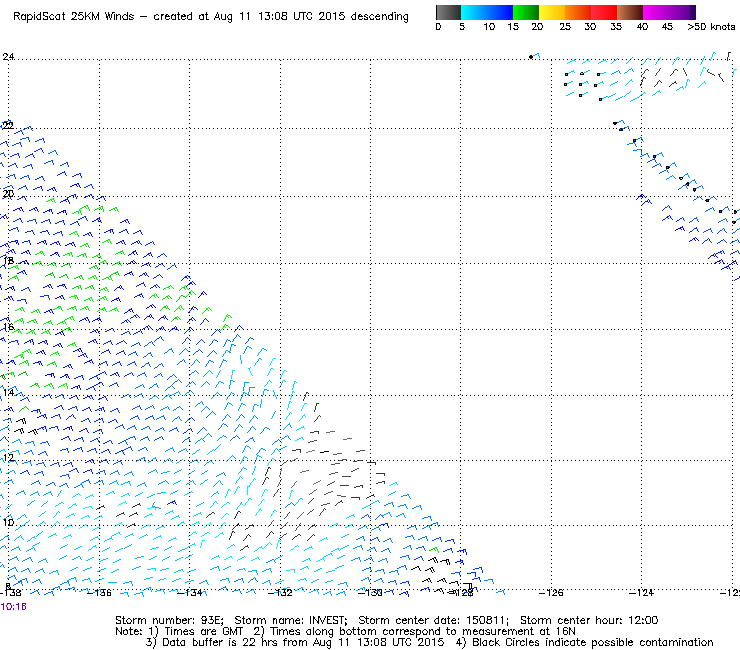
Task: Click the '>50 knots' legend label
Action: point(711,27)
